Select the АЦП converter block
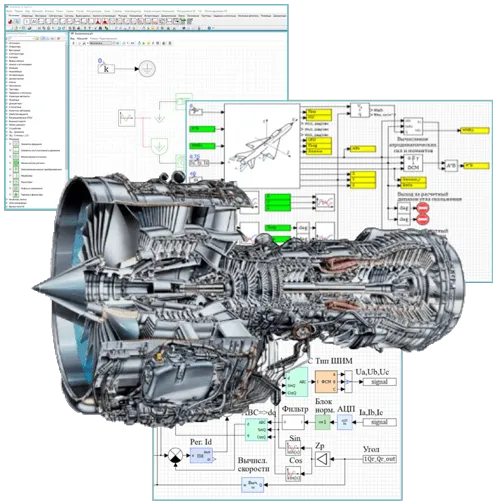This screenshot has width=500, height=504. click(x=345, y=422)
